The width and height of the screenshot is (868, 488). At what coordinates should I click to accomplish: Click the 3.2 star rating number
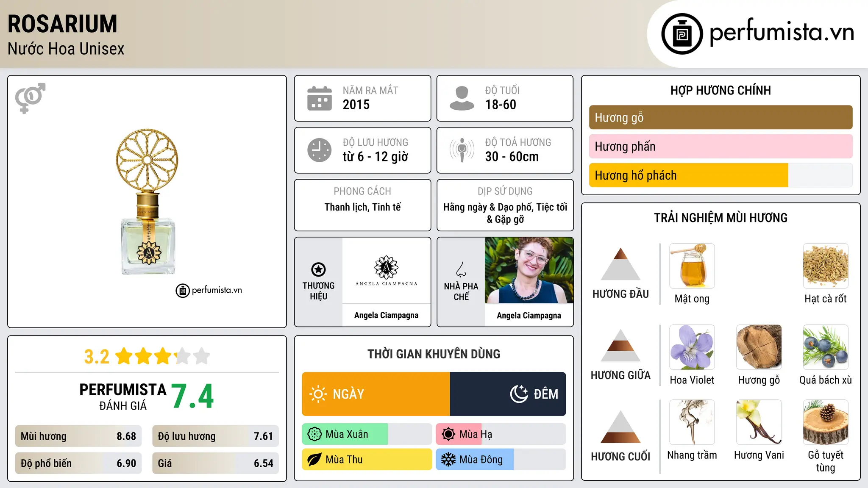(x=97, y=357)
